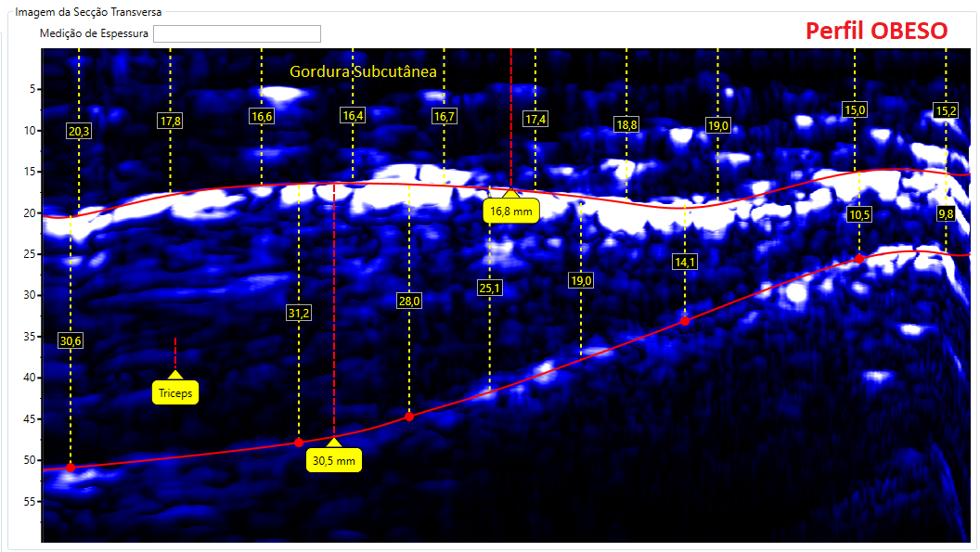Select the 28,0 measurement label
The height and width of the screenshot is (552, 980).
(x=408, y=301)
